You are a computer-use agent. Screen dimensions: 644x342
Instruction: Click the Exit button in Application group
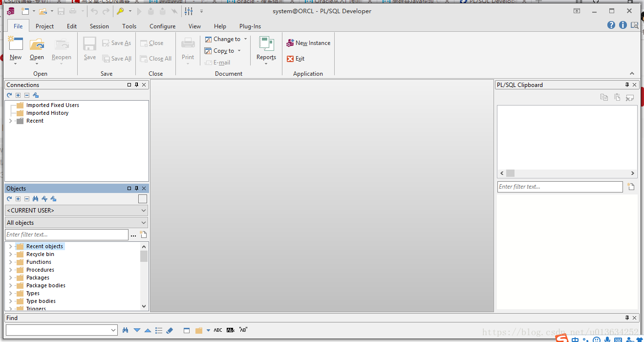pyautogui.click(x=296, y=59)
